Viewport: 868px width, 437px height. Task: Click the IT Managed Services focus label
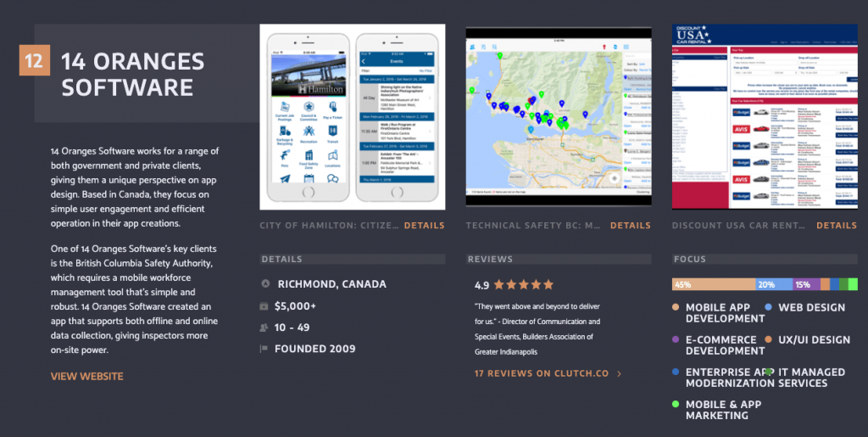[812, 378]
